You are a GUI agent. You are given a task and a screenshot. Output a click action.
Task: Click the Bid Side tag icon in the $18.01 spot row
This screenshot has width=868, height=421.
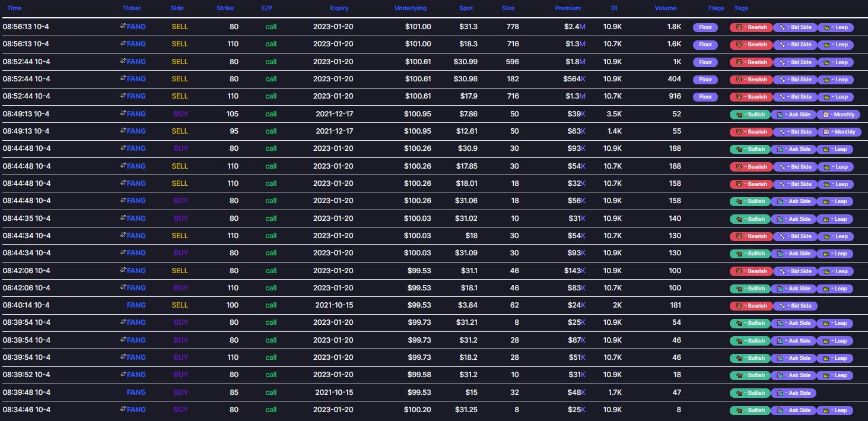click(x=783, y=184)
